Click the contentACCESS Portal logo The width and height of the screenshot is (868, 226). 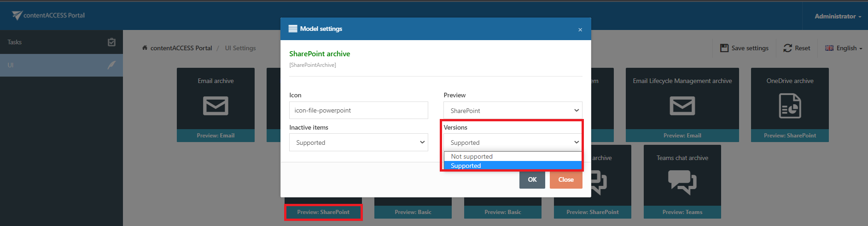[48, 15]
